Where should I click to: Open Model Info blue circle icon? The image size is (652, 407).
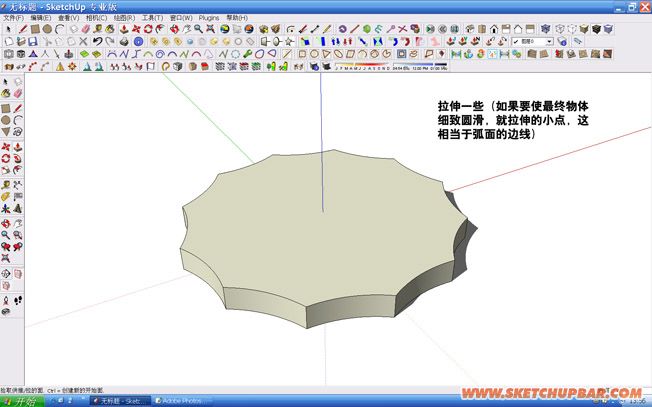click(138, 42)
